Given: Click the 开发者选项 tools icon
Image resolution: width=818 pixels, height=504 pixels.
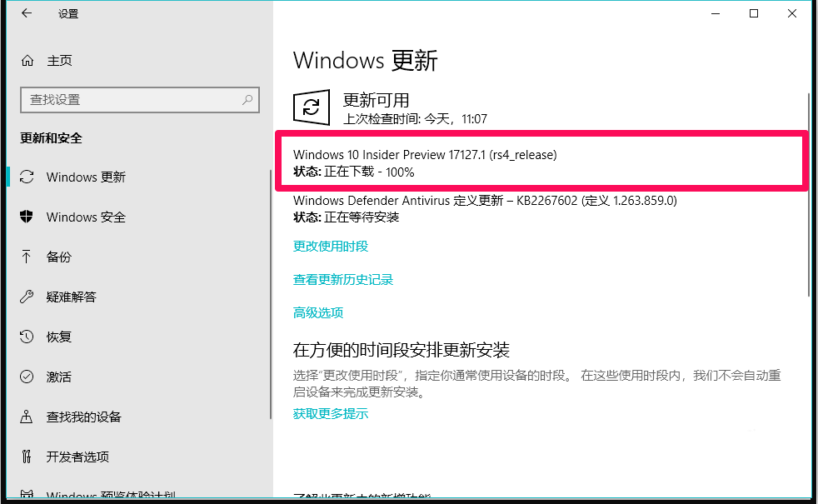Looking at the screenshot, I should pyautogui.click(x=27, y=457).
